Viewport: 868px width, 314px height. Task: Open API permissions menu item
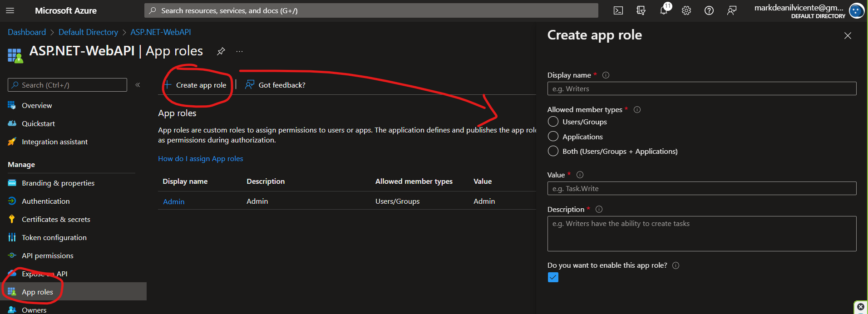click(47, 255)
